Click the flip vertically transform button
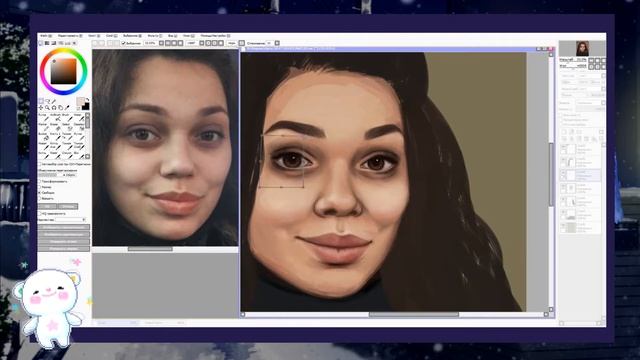This screenshot has width=640, height=360. [64, 234]
